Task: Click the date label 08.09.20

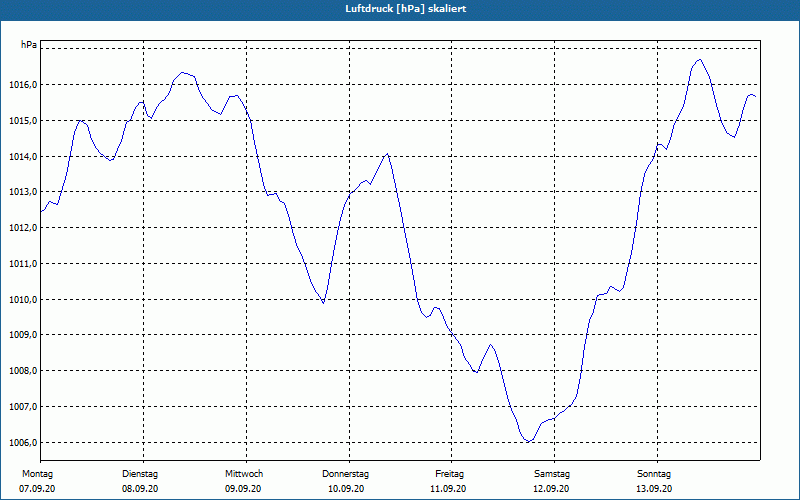Action: [140, 489]
